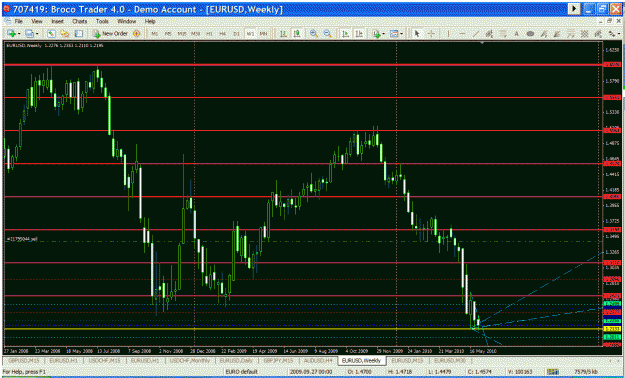
Task: Switch to the USDCHF,Monthly chart tab
Action: pos(190,360)
